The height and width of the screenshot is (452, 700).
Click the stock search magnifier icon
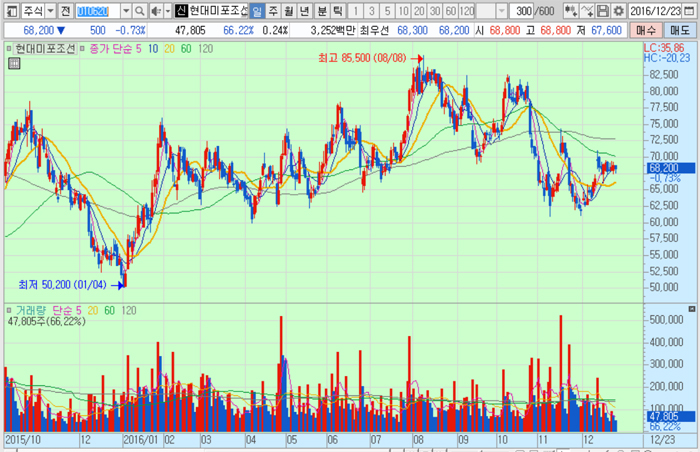point(142,11)
